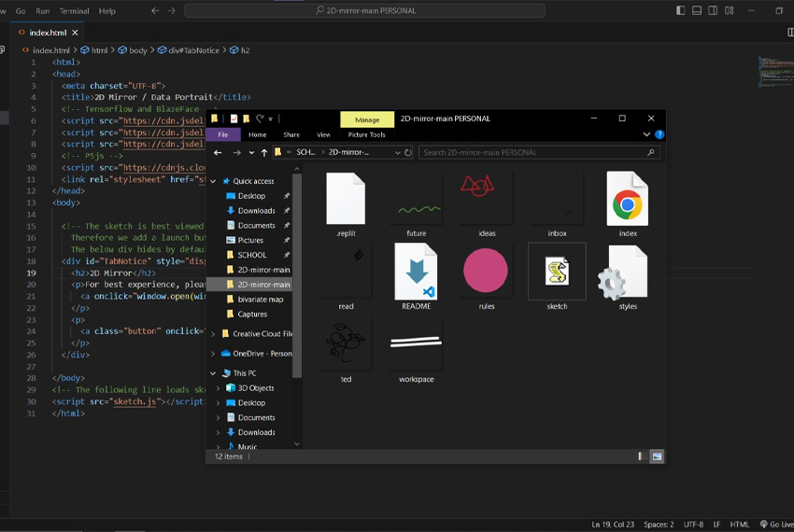
Task: Expand the OneDrive tree node
Action: click(213, 354)
